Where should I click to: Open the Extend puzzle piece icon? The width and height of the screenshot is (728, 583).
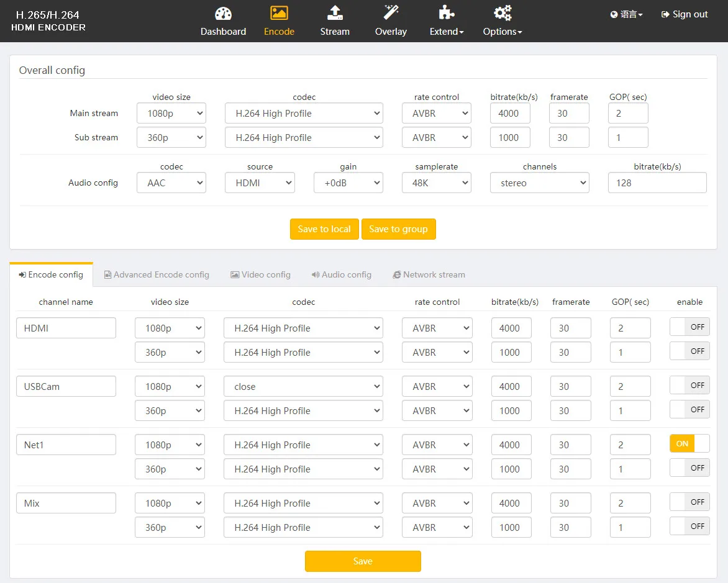[x=446, y=14]
